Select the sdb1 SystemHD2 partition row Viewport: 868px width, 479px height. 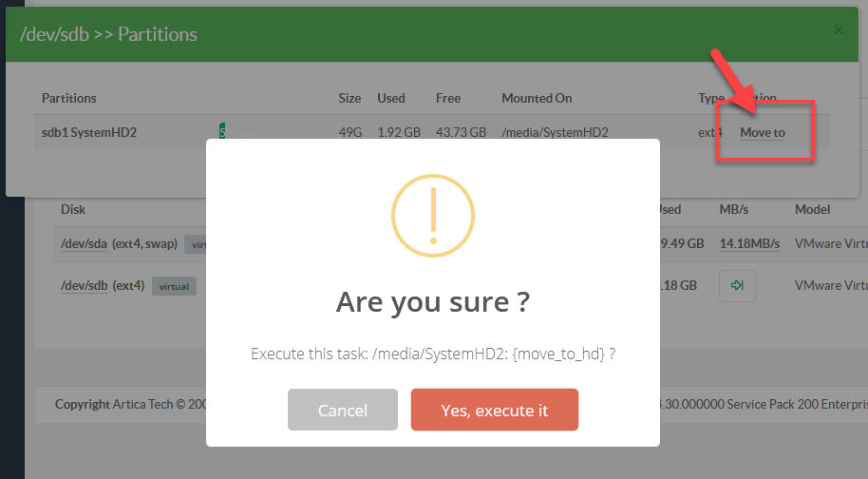[x=89, y=132]
